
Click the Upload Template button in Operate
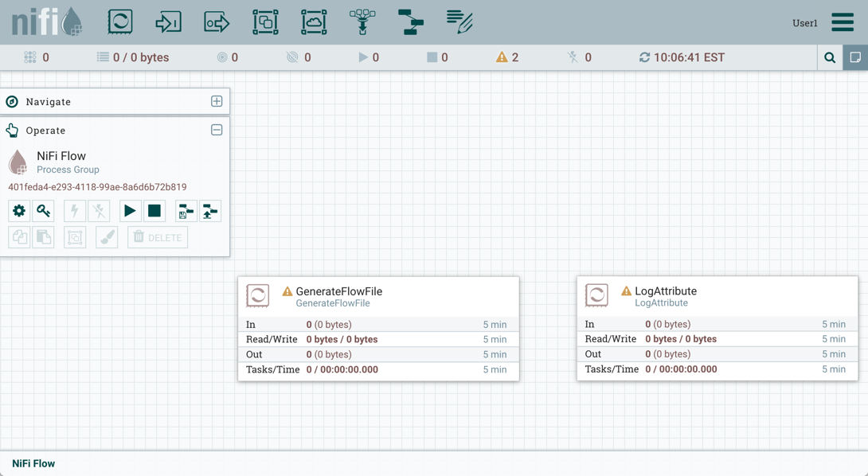pos(210,211)
